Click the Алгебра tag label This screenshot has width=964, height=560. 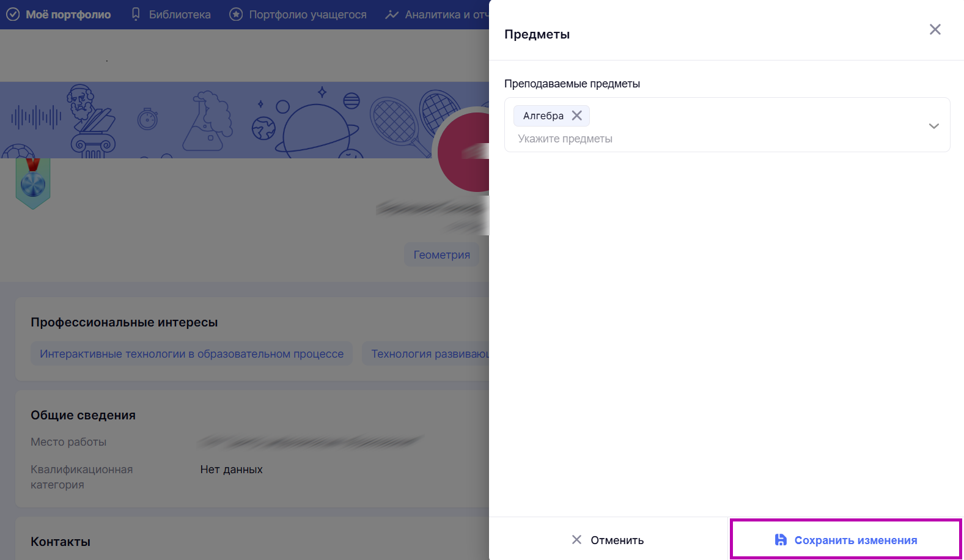point(543,116)
